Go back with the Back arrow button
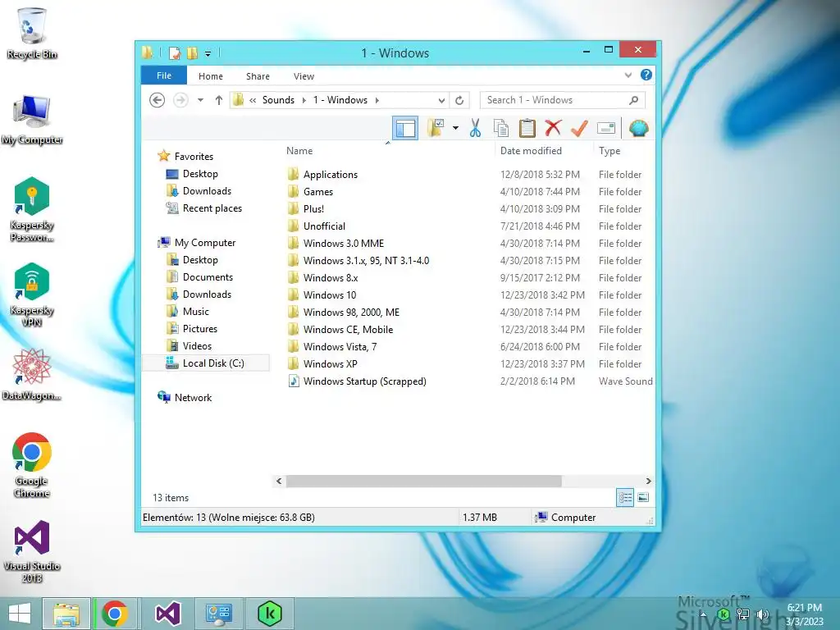 click(x=157, y=100)
